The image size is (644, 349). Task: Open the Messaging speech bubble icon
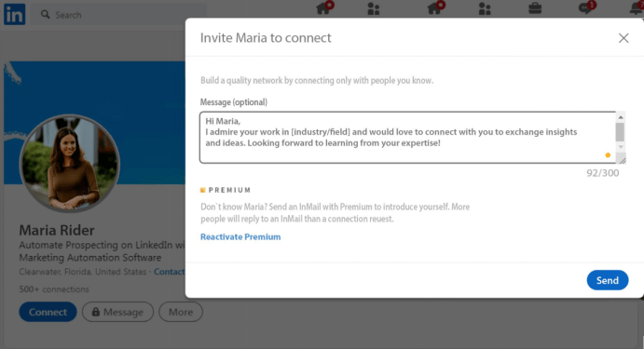pyautogui.click(x=586, y=7)
